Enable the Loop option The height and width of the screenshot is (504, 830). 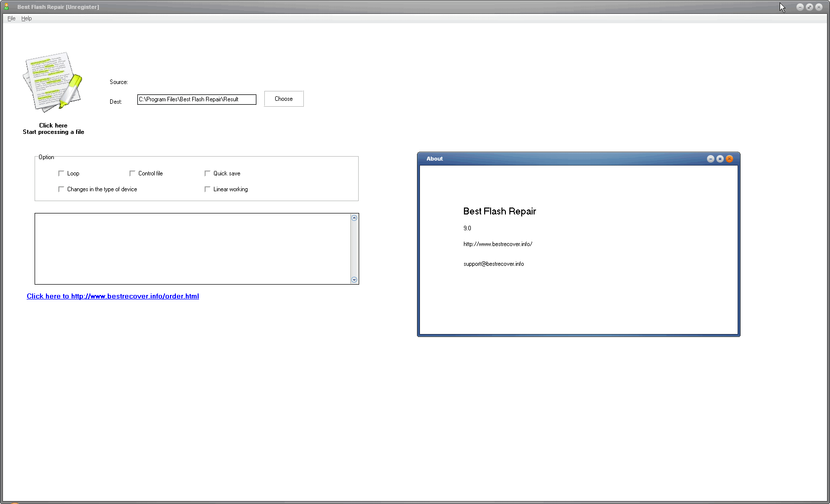[61, 173]
